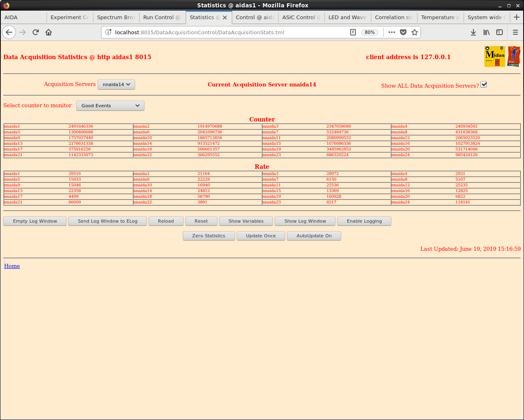The image size is (524, 420).
Task: Open the Firefox downloads icon
Action: click(x=473, y=32)
